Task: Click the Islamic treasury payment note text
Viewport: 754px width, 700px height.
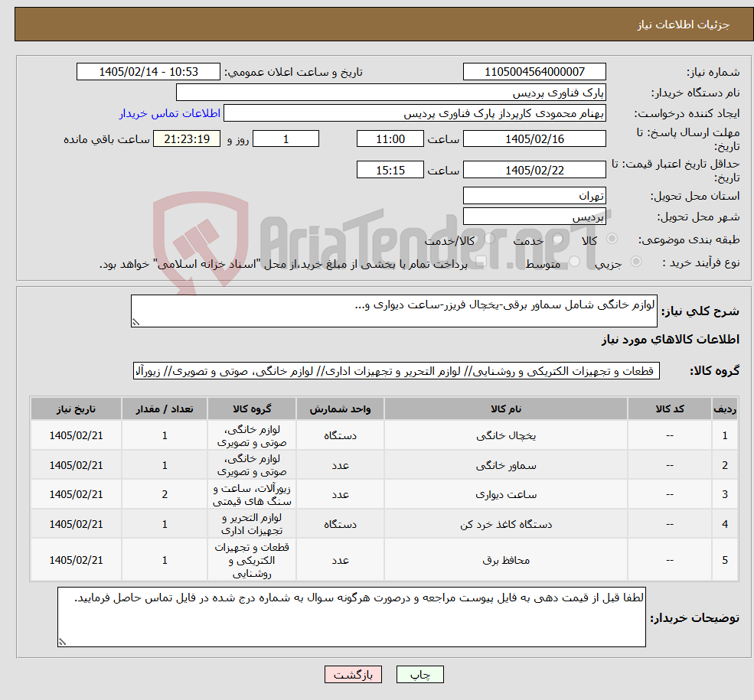Action: pos(284,264)
